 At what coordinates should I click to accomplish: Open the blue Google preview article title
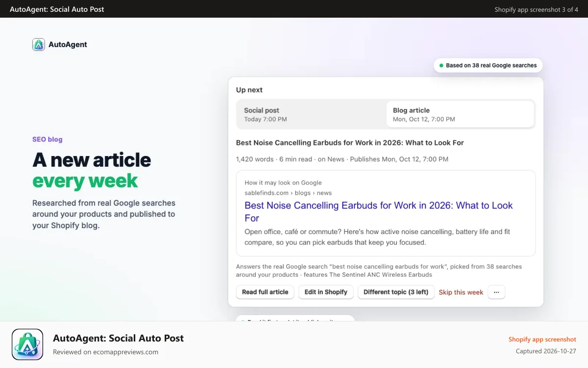(x=378, y=211)
